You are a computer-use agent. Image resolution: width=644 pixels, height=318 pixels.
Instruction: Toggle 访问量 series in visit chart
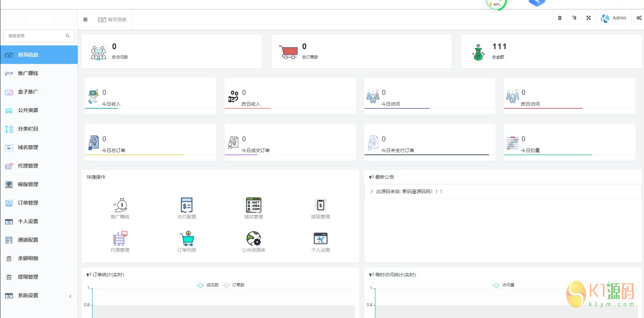pos(503,285)
